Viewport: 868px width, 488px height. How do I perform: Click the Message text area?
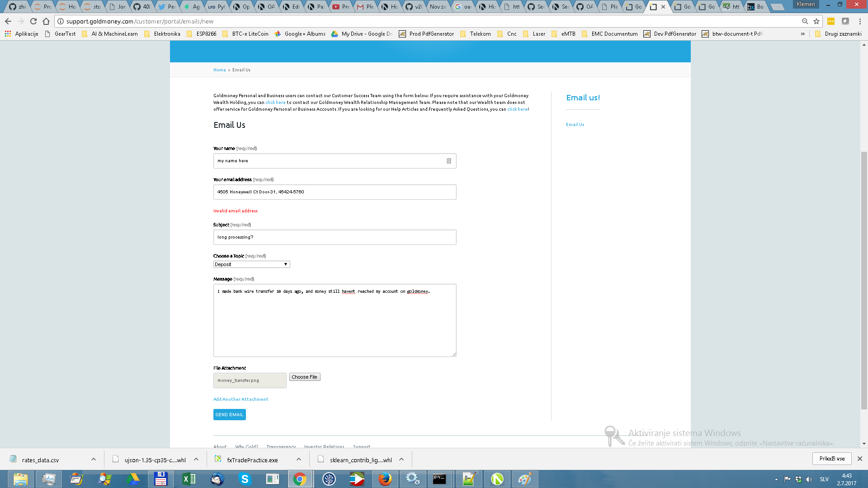[335, 320]
